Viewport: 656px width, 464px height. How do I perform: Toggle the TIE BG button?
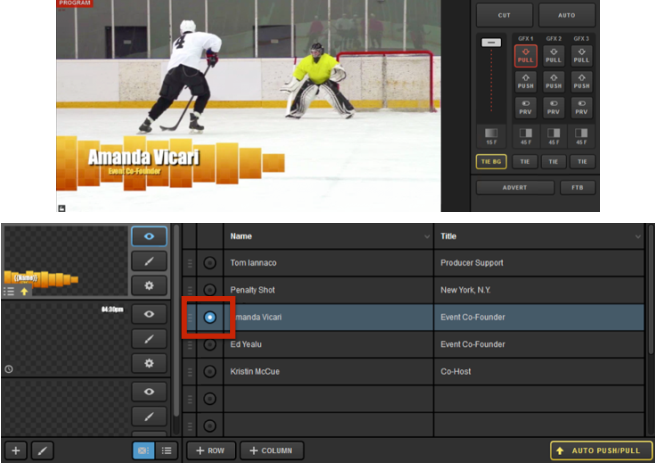tap(490, 161)
